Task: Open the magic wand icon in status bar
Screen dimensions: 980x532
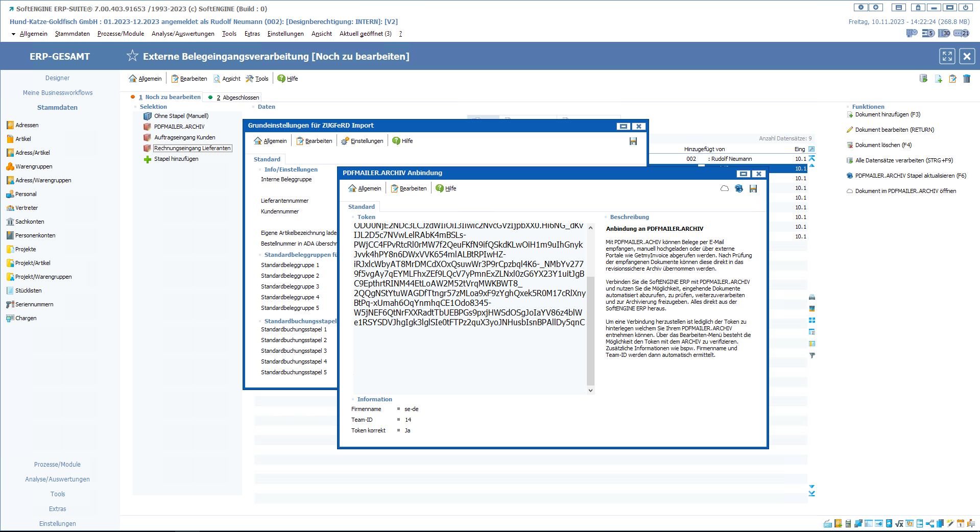Action: coord(950,523)
